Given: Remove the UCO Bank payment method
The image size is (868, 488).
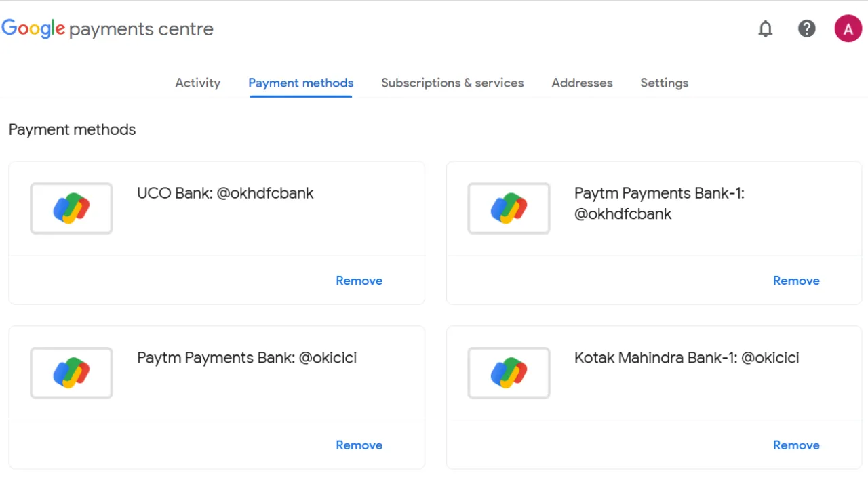Looking at the screenshot, I should (359, 280).
